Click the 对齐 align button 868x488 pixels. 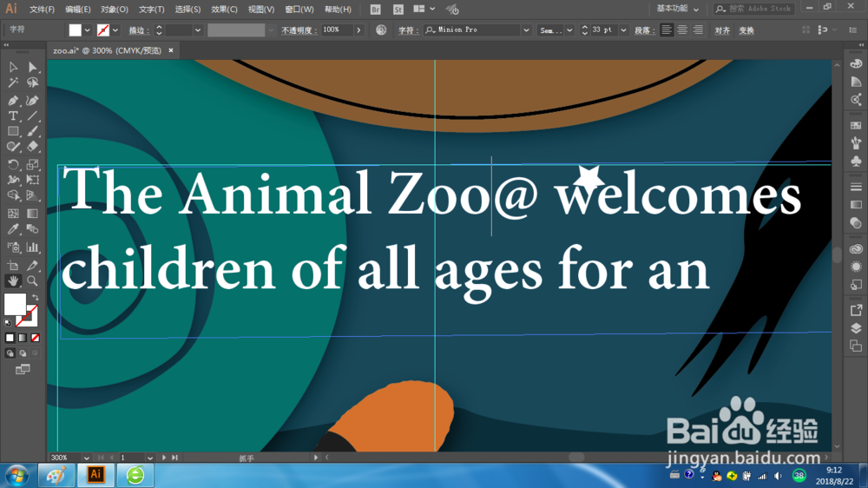(x=722, y=30)
